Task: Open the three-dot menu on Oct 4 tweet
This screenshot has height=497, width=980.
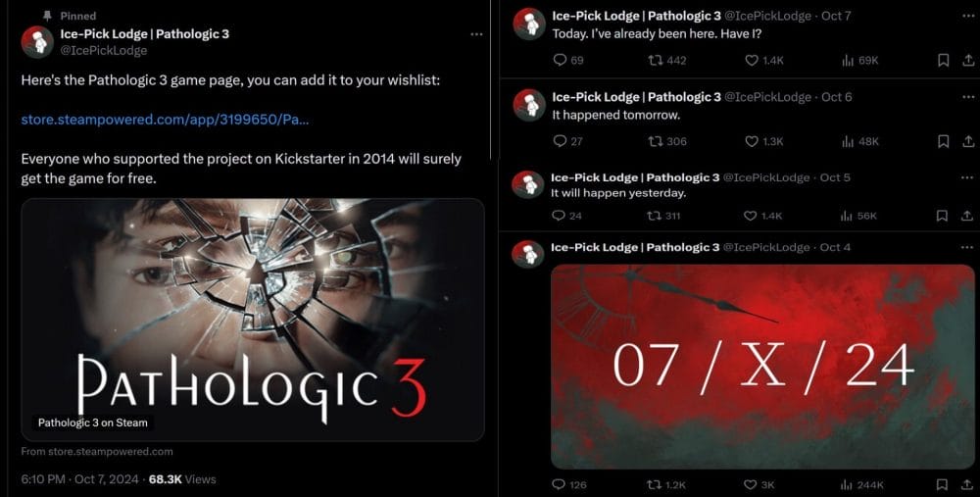Action: coord(967,247)
